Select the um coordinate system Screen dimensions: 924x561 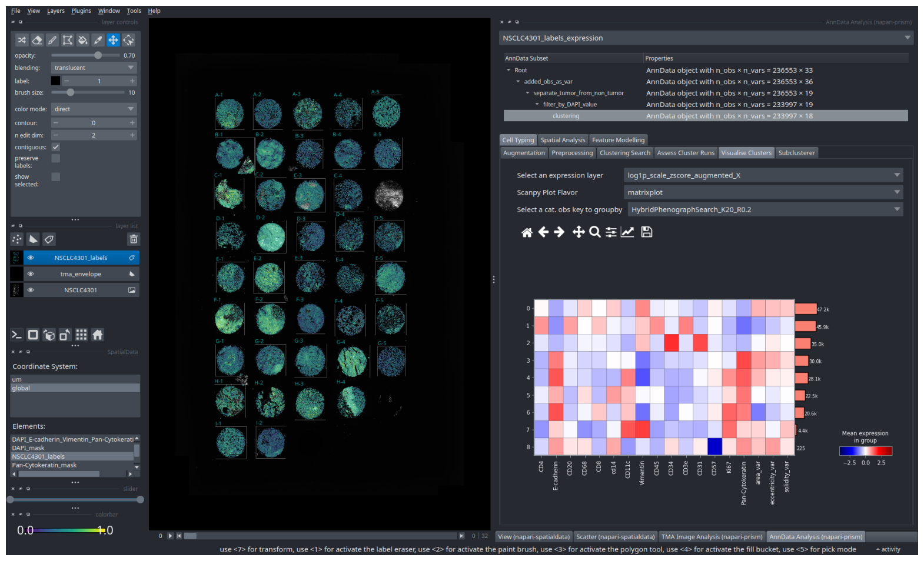[75, 379]
